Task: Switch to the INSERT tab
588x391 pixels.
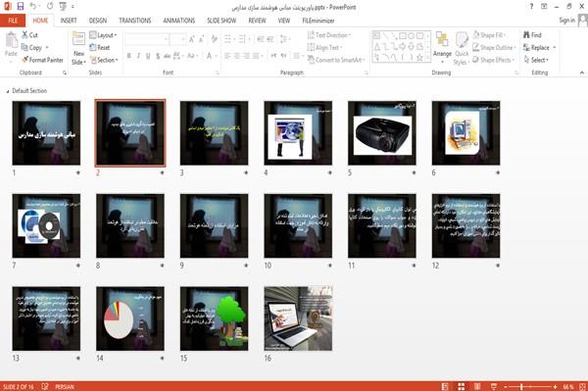Action: click(x=69, y=21)
